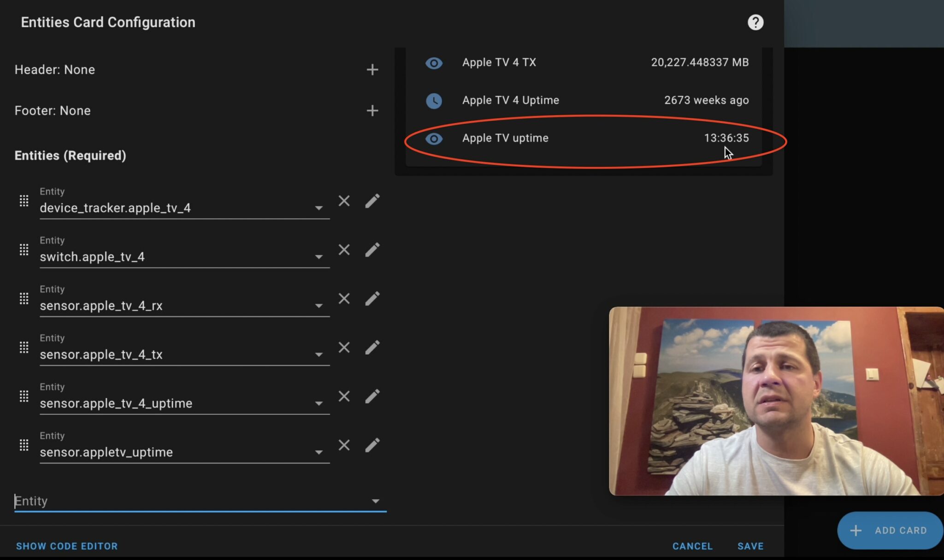Add a footer to the card
The height and width of the screenshot is (560, 944).
372,110
